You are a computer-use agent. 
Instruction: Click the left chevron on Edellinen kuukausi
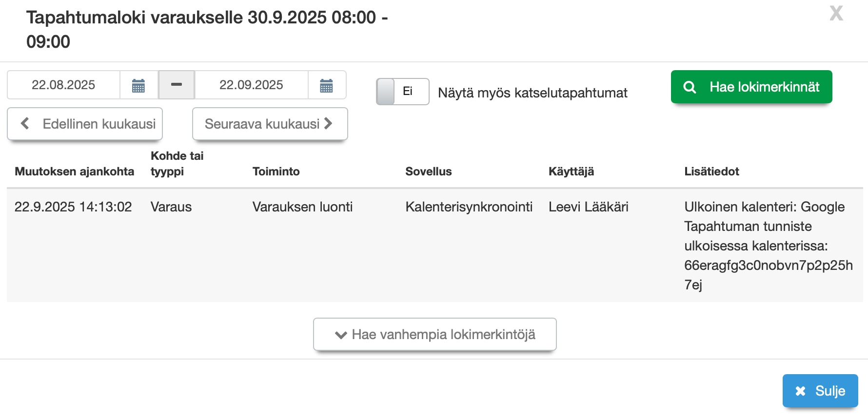(25, 124)
